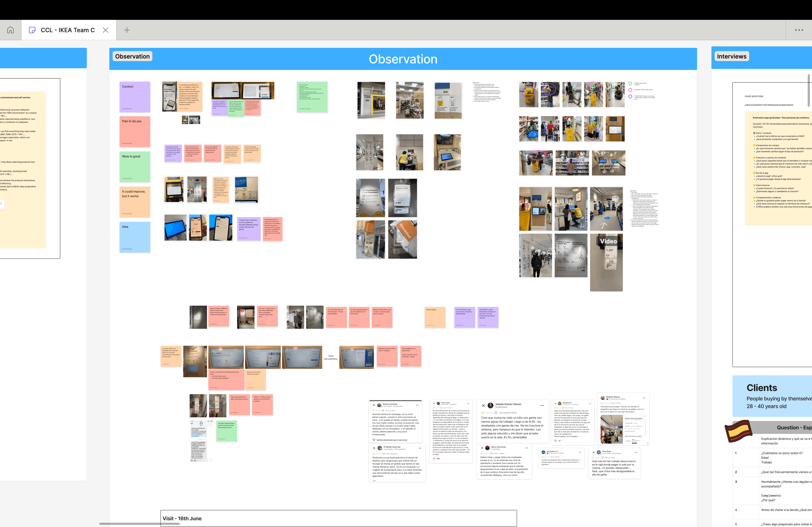Open three-dot menu on Dolores Sanchez review

tap(417, 405)
